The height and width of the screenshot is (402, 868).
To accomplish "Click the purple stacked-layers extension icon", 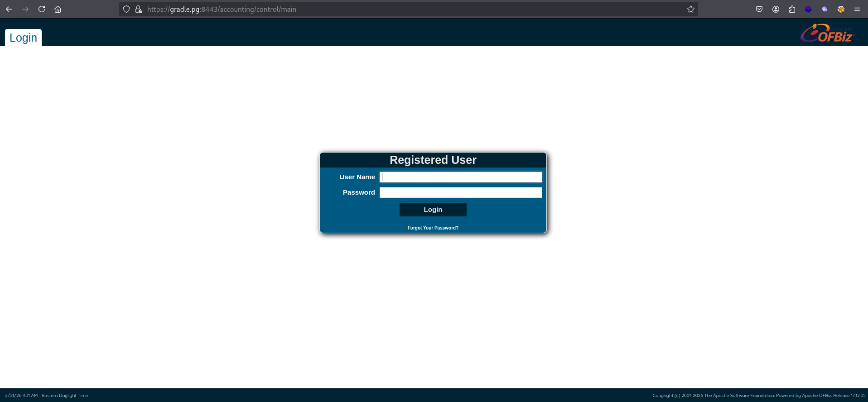I will click(x=808, y=9).
